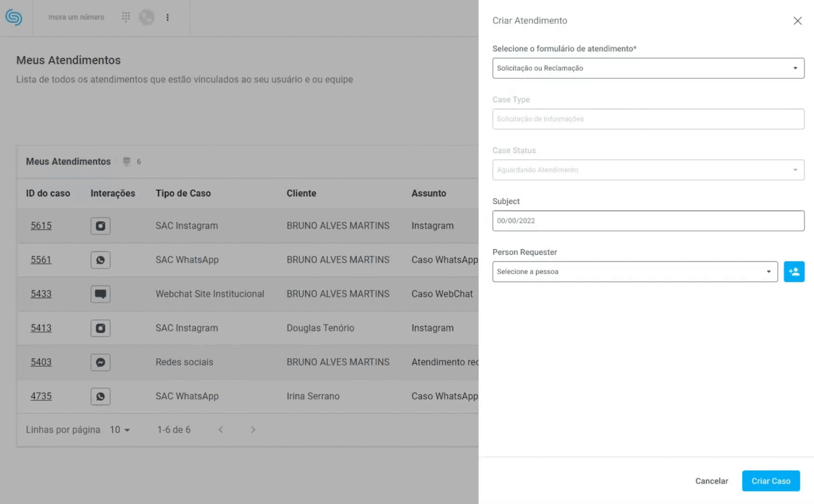Click the Subject input field

coord(648,221)
